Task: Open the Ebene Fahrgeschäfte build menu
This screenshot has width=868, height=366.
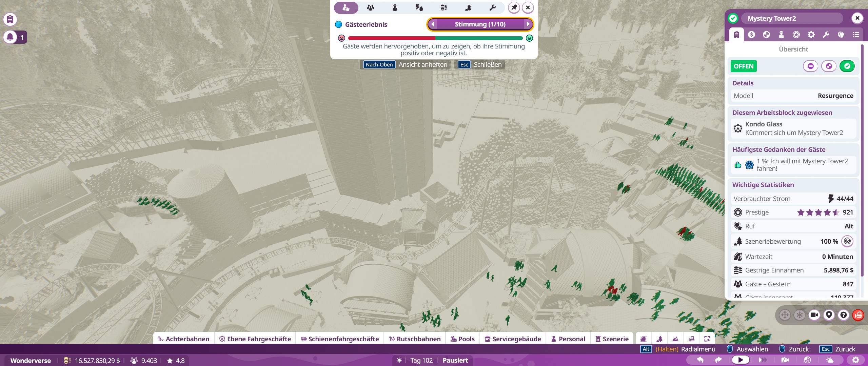Action: click(x=255, y=339)
